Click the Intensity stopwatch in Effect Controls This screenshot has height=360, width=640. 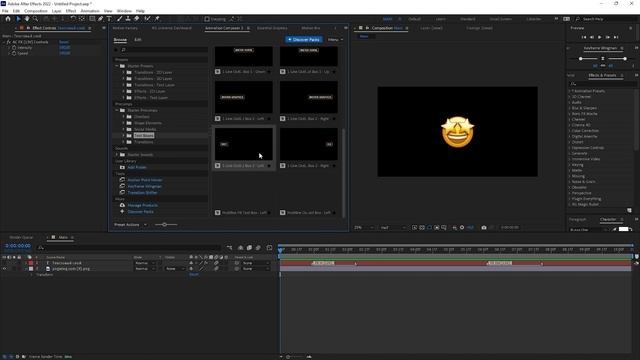pyautogui.click(x=14, y=48)
